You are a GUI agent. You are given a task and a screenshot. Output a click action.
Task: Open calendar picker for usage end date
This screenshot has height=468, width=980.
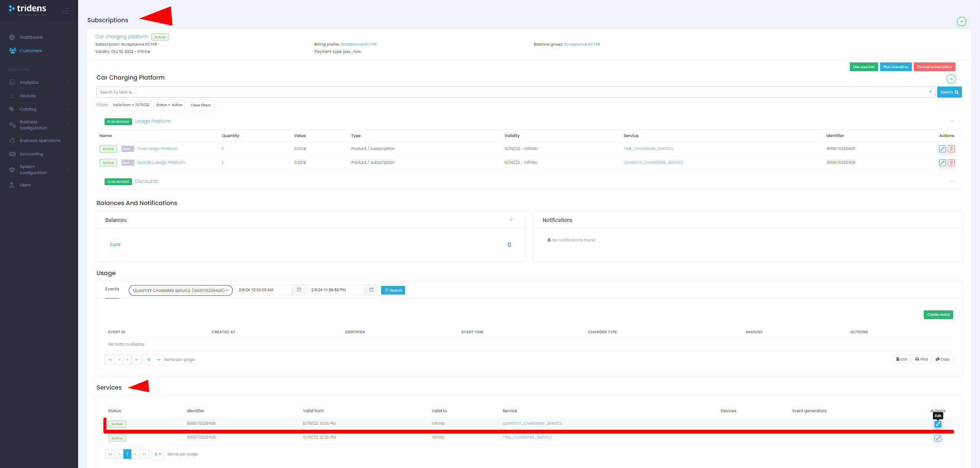coord(371,290)
